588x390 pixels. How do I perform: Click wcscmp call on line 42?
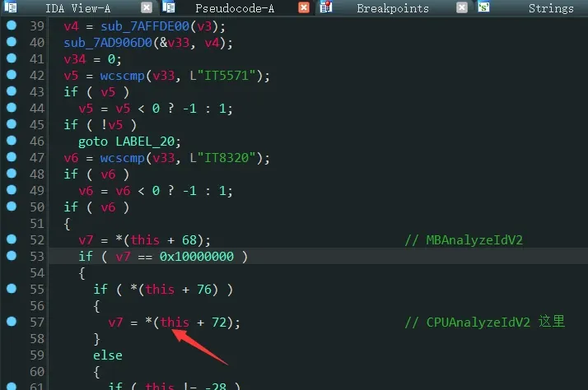click(x=122, y=76)
